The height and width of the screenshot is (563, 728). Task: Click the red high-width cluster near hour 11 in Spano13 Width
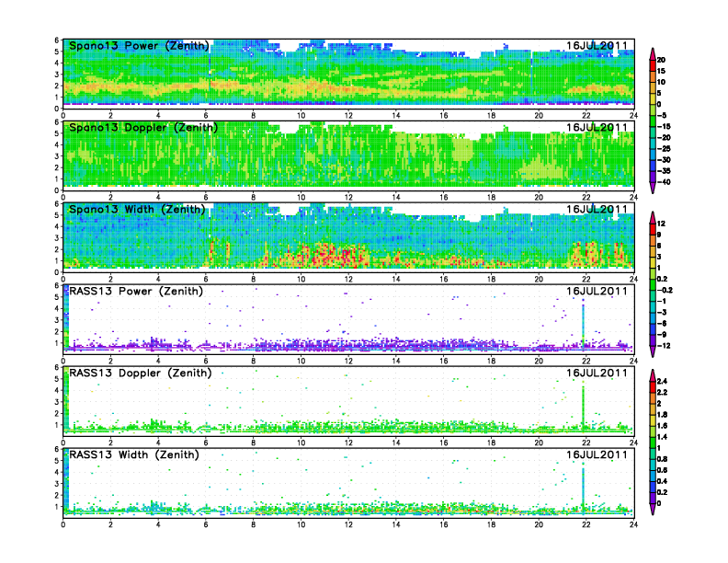click(x=330, y=256)
